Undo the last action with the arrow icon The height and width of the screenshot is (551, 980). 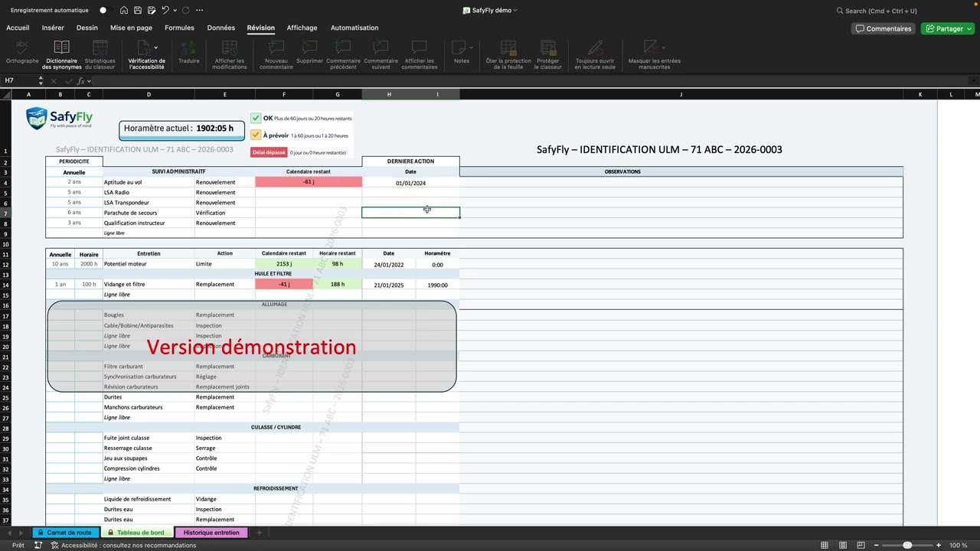165,11
